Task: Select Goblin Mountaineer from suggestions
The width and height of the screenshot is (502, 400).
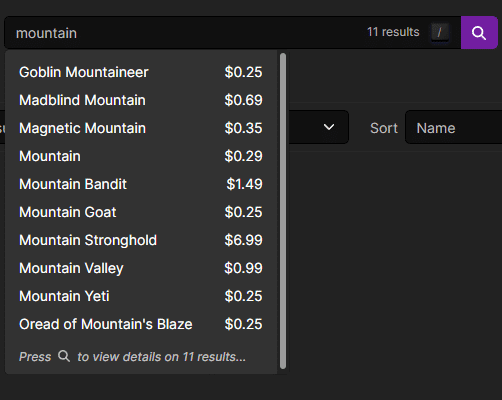Action: [141, 72]
